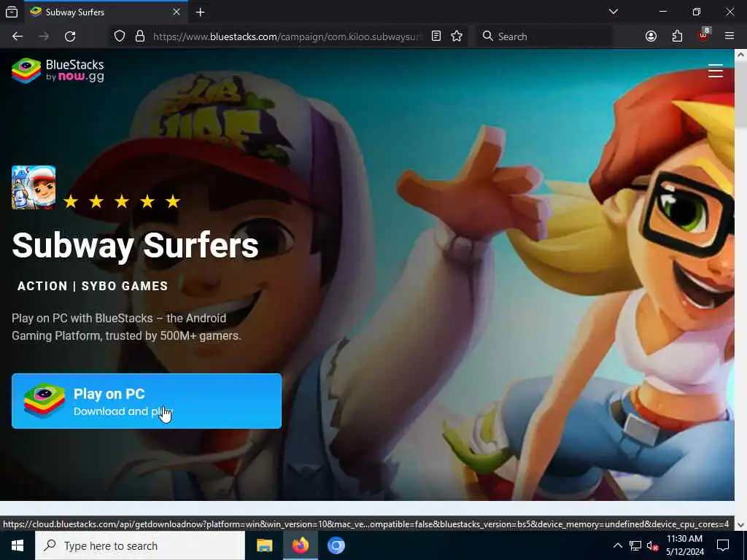The height and width of the screenshot is (560, 747).
Task: View site security padlock info
Action: (x=140, y=36)
